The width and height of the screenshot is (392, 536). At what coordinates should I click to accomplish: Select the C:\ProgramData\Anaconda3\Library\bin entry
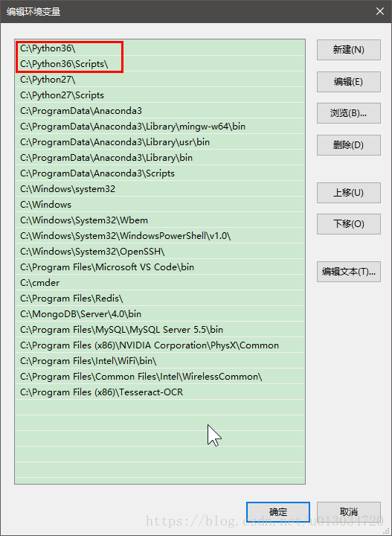[160, 158]
